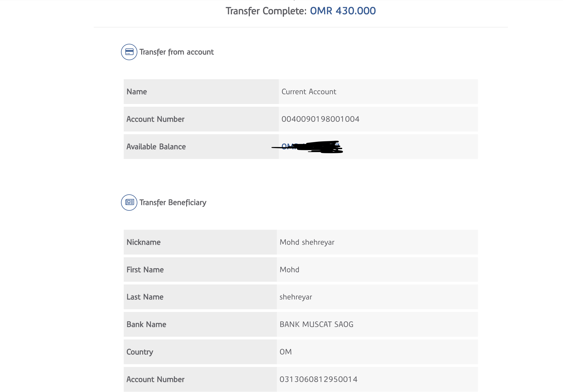Click the Available Balance label
563x392 pixels.
click(156, 147)
